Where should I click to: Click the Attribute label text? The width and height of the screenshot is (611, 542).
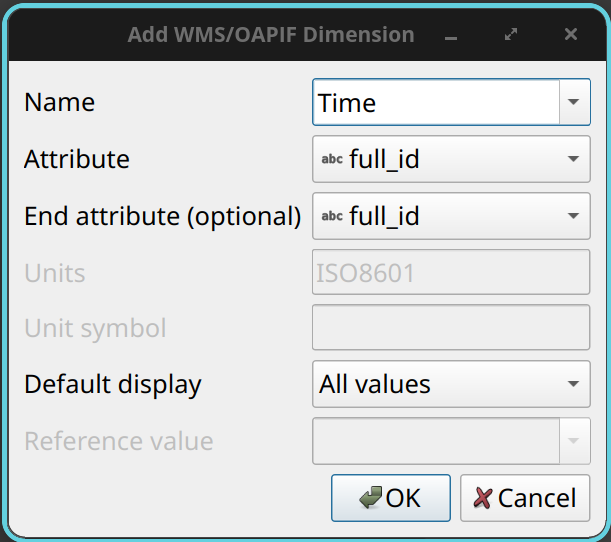[77, 159]
